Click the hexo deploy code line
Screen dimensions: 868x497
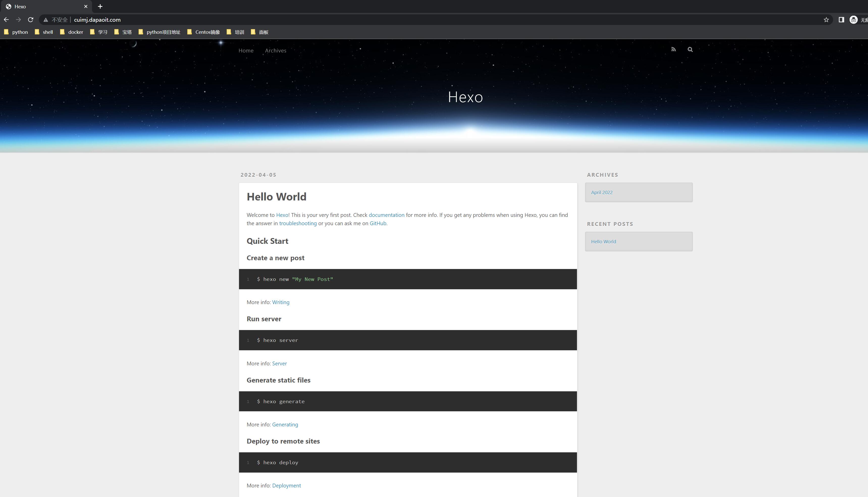coord(278,462)
